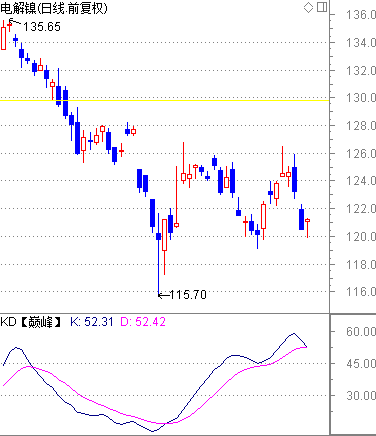Click the 118.0 price axis label
The width and height of the screenshot is (376, 436).
click(x=361, y=264)
